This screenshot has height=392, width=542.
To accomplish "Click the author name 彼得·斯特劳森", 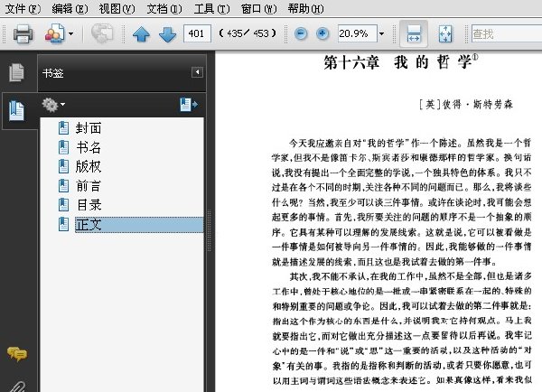I will coord(478,105).
